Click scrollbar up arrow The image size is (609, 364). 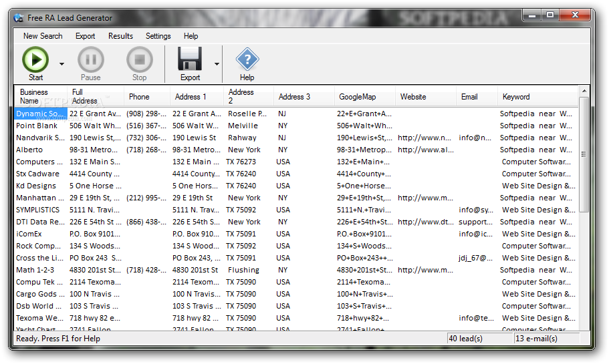[584, 92]
